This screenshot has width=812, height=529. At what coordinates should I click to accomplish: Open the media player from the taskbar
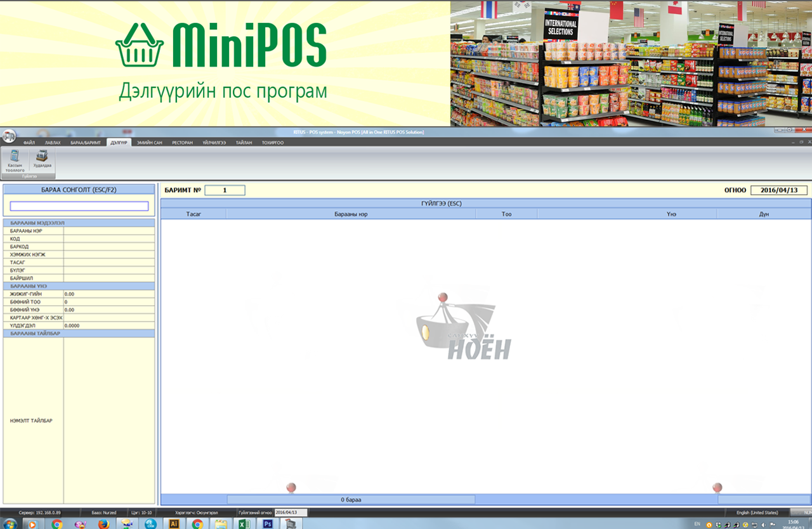click(x=32, y=524)
